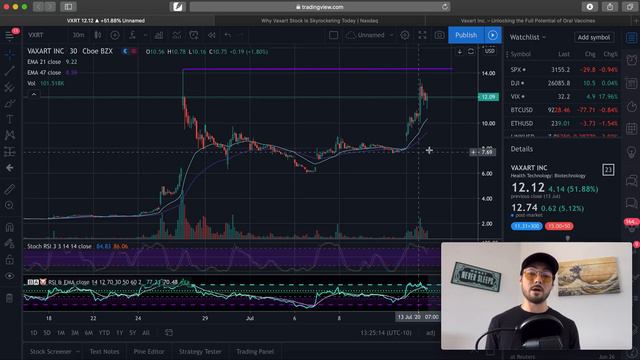Click the tradingview.com address bar
Screen dimensions: 640x360
(x=320, y=7)
